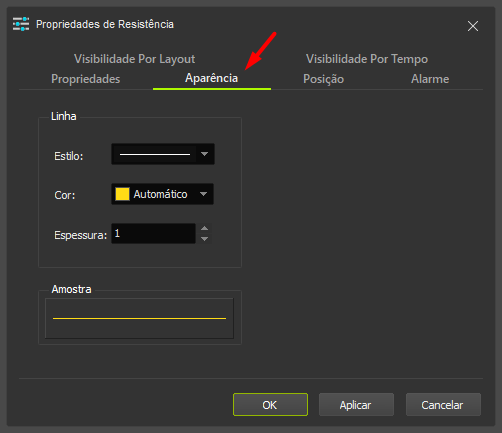The width and height of the screenshot is (502, 433).
Task: Click the properties sliders icon in title bar
Action: (x=21, y=24)
